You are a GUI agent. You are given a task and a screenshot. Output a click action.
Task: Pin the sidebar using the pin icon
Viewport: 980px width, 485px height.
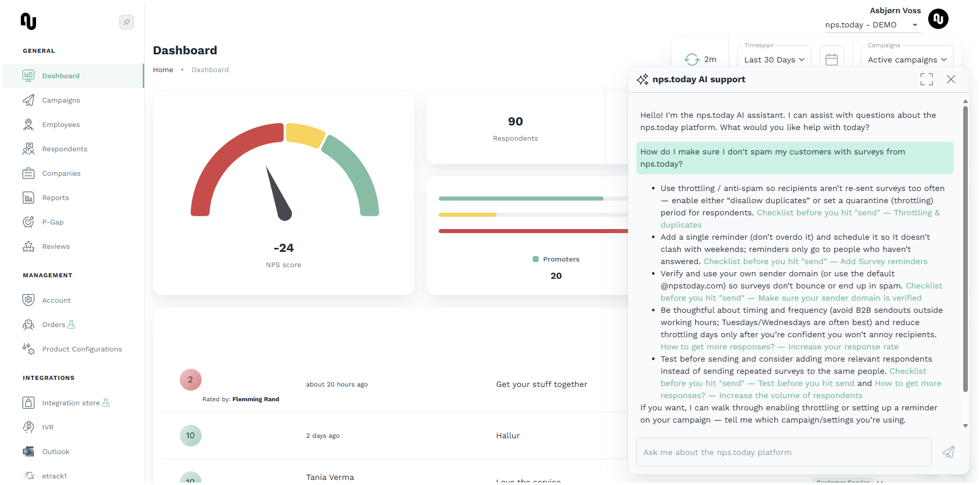[126, 22]
